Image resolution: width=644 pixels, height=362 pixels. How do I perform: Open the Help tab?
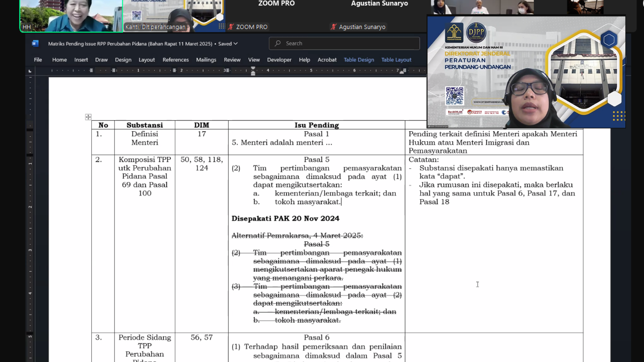coord(305,60)
